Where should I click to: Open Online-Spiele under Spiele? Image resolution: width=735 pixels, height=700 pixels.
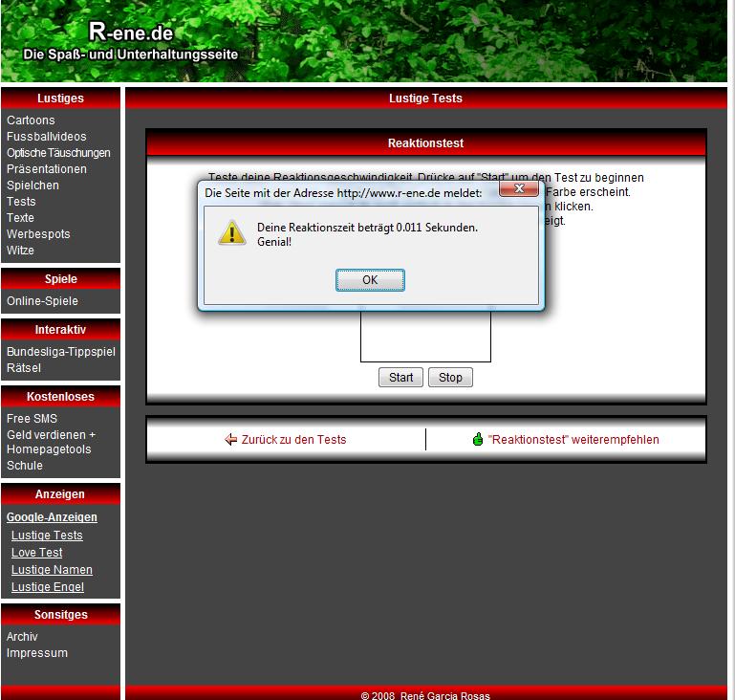tap(42, 301)
